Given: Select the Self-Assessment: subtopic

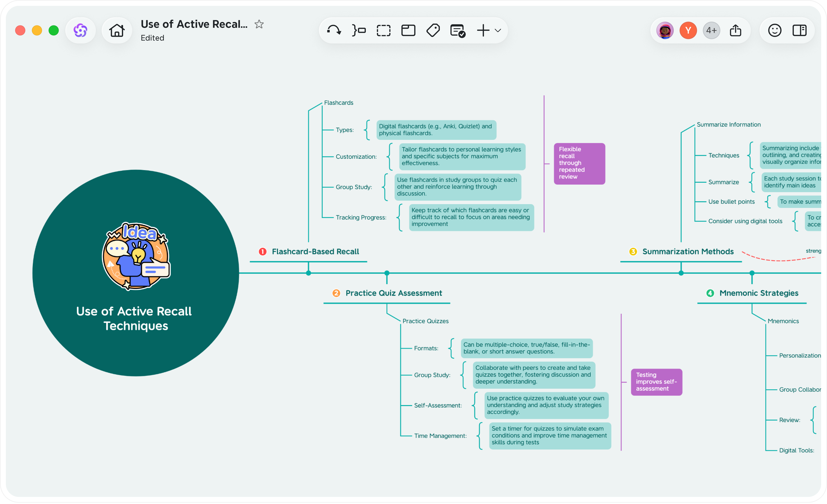Looking at the screenshot, I should (x=438, y=405).
